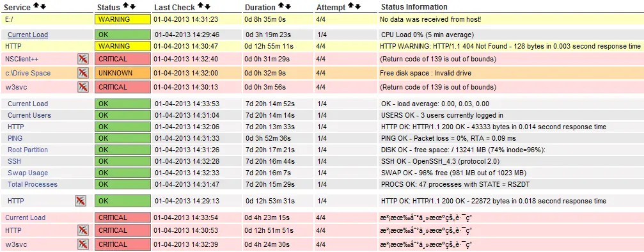Open the Root Partition service link
This screenshot has height=252, width=644.
pos(28,150)
